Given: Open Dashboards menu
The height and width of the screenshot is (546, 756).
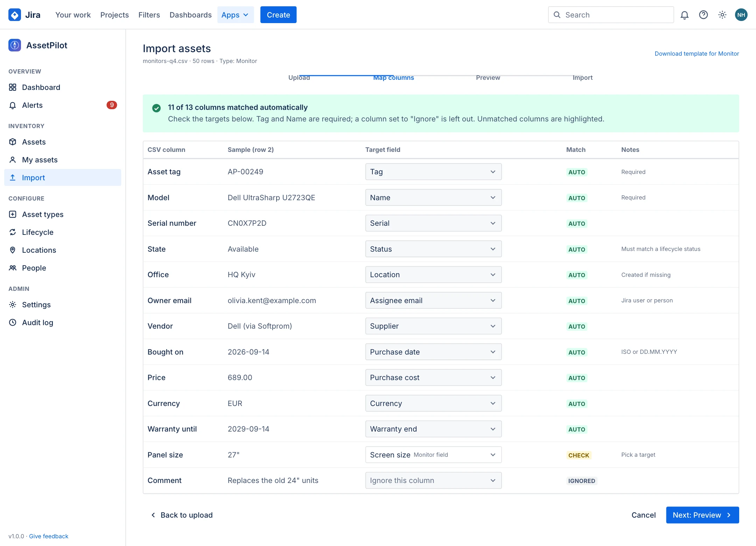Looking at the screenshot, I should pos(191,15).
